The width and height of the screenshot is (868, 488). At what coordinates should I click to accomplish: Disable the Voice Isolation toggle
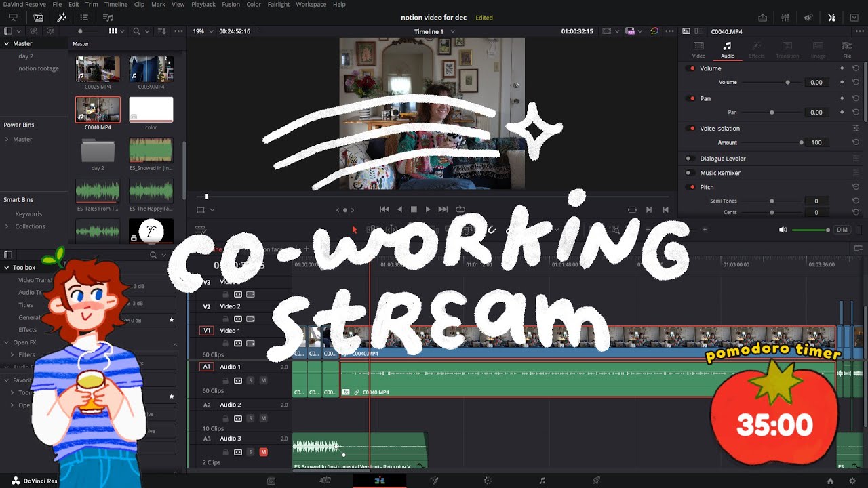pos(692,129)
